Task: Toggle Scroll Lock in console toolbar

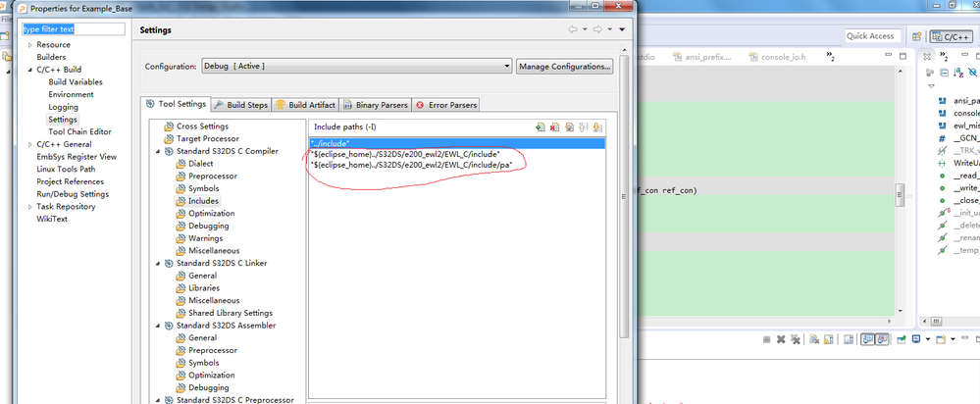Action: click(828, 339)
